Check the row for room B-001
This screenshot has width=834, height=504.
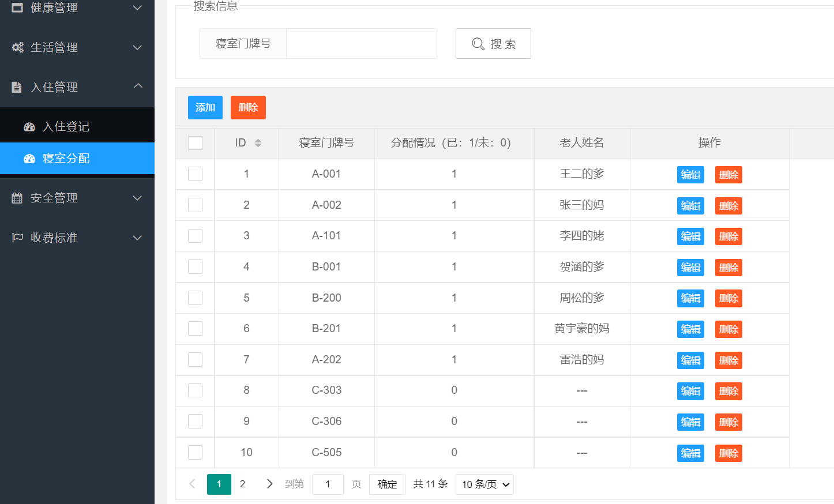pyautogui.click(x=196, y=267)
